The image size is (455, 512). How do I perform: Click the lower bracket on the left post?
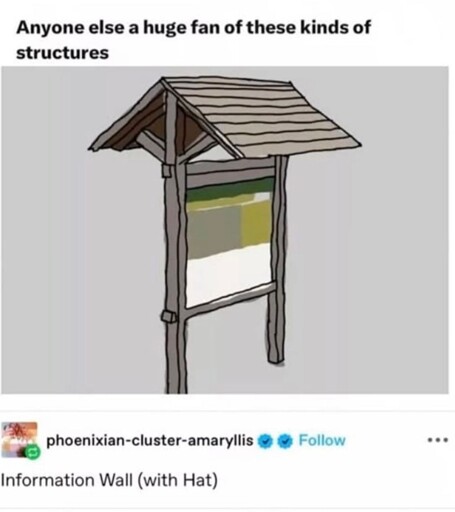click(169, 316)
